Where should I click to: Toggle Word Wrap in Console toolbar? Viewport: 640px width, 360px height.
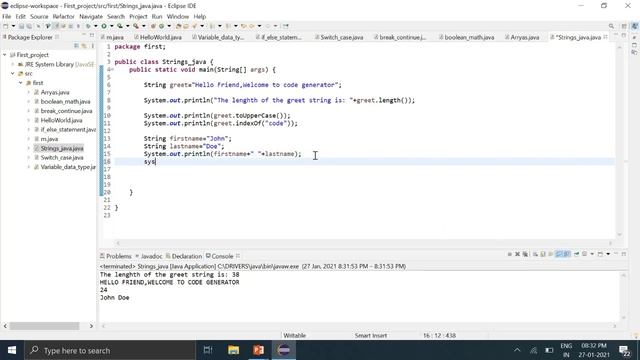[x=551, y=254]
